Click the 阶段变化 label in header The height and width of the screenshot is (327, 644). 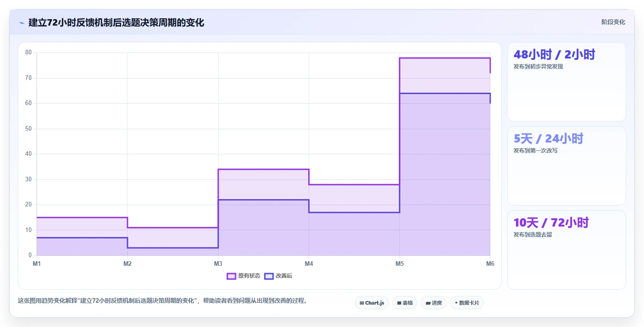click(x=613, y=22)
